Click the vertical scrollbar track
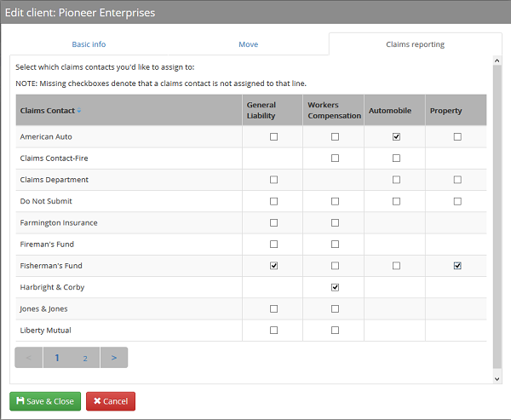 [497, 213]
